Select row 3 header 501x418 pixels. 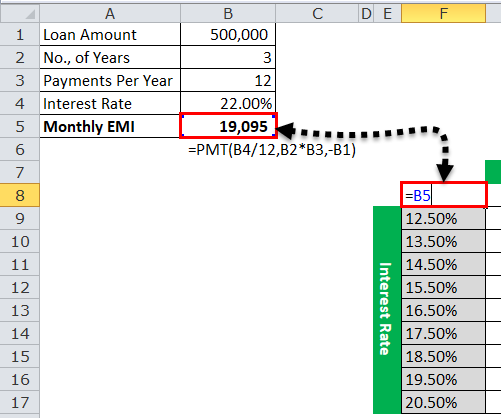pos(20,80)
